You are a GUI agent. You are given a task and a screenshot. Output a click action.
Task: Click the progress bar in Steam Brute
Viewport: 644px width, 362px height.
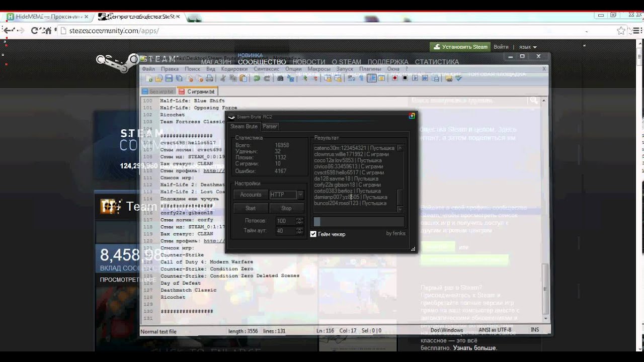(358, 221)
